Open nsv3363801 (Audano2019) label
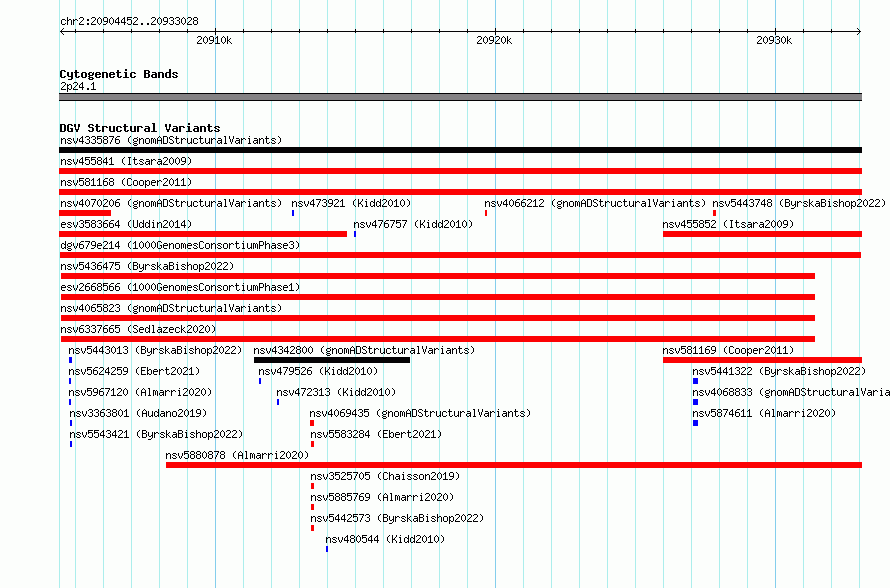 pos(138,413)
